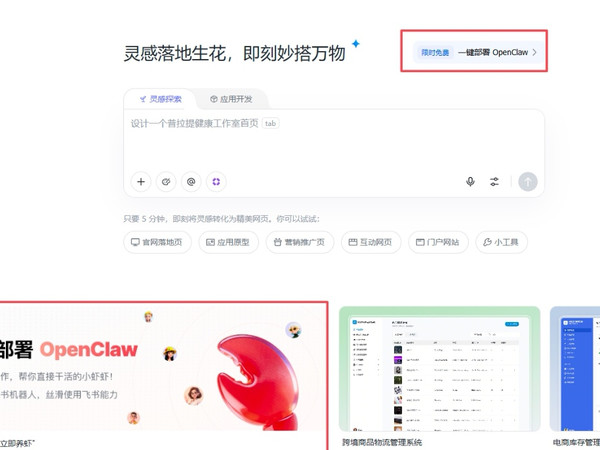This screenshot has height=450, width=600.
Task: Switch to the 灵感探索 tab
Action: pos(160,99)
